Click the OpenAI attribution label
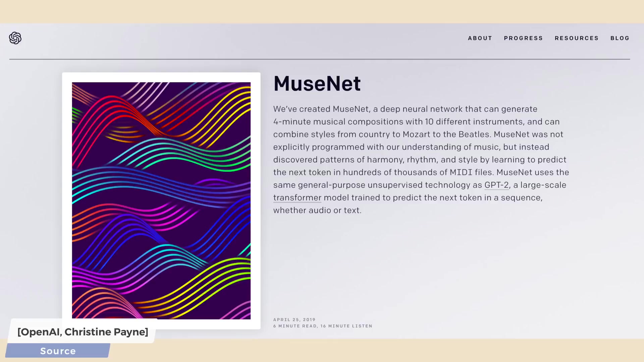The image size is (644, 362). [x=83, y=332]
